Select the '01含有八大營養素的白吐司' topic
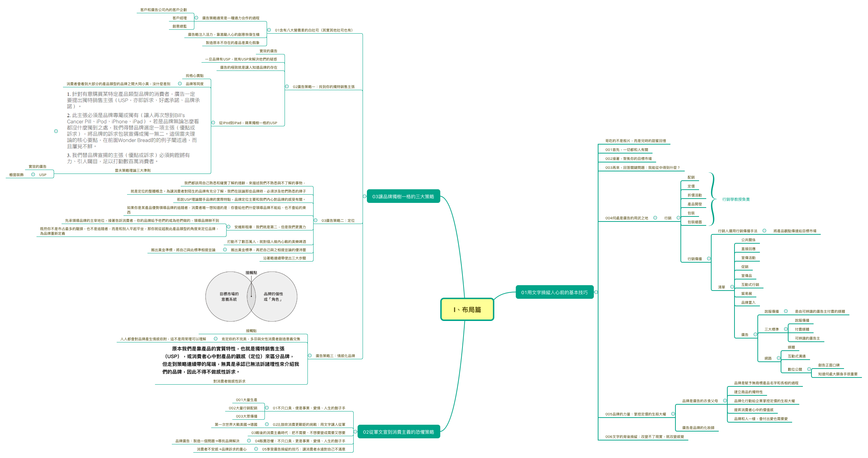The image size is (868, 458). 313,30
